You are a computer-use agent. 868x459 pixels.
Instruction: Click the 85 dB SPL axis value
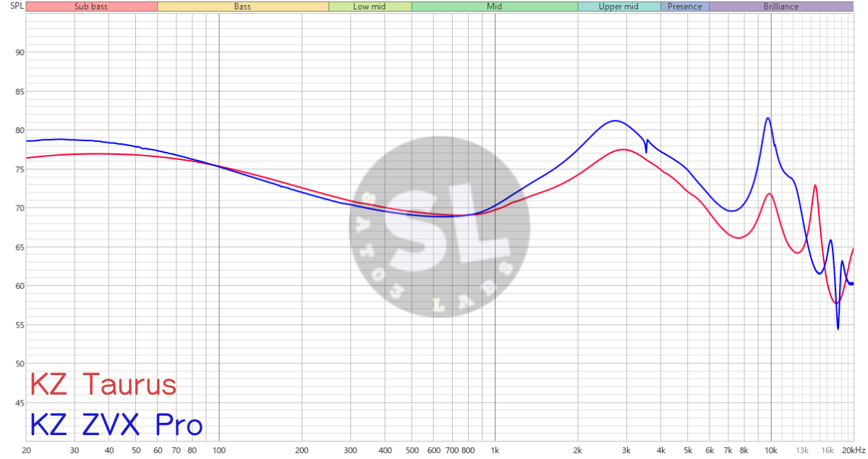coord(20,91)
